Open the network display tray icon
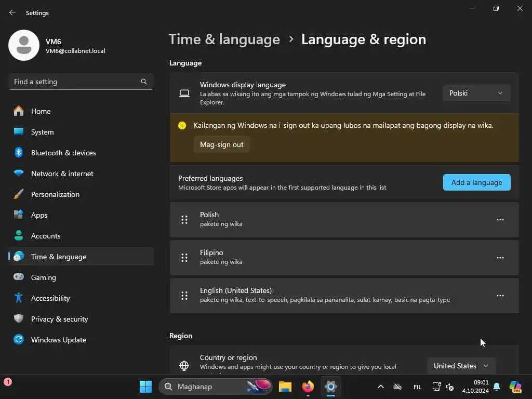This screenshot has height=399, width=532. tap(436, 387)
